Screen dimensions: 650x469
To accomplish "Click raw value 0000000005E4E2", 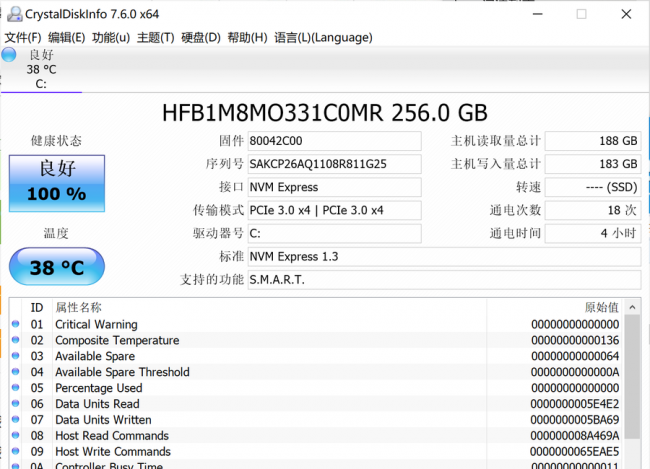I will pyautogui.click(x=575, y=404).
